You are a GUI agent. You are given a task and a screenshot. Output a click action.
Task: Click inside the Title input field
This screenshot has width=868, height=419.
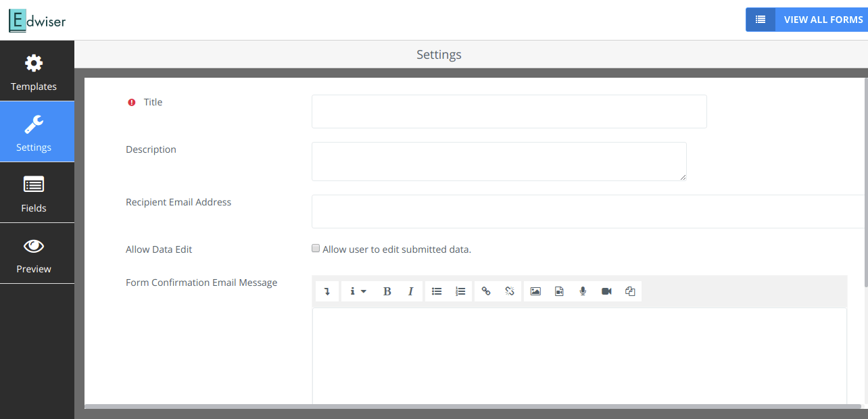(x=508, y=111)
